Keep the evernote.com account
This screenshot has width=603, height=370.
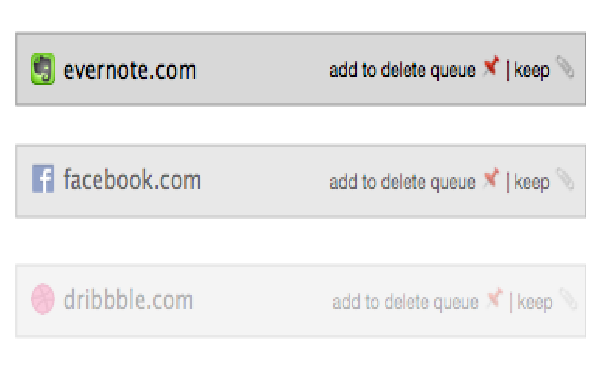click(532, 70)
